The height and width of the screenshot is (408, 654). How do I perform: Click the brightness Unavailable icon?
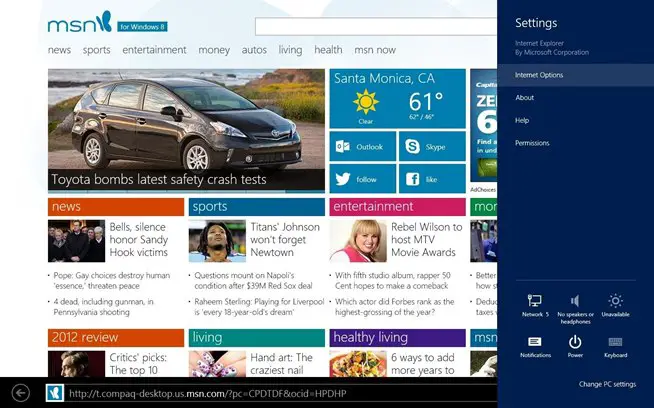click(615, 301)
